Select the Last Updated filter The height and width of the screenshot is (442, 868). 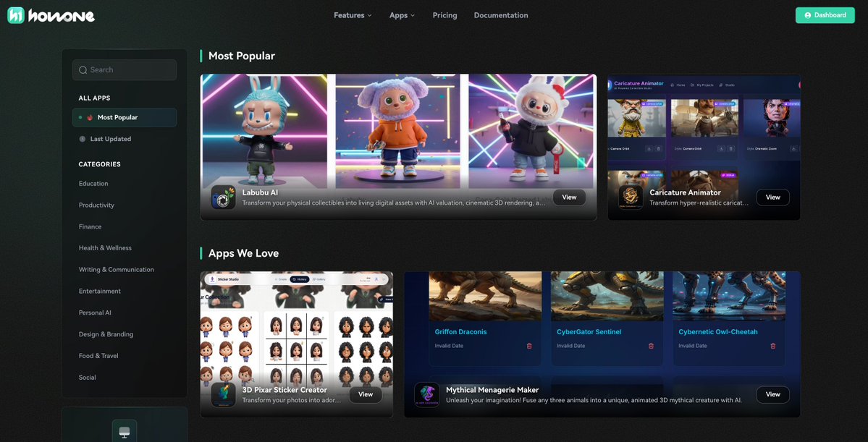click(x=125, y=139)
